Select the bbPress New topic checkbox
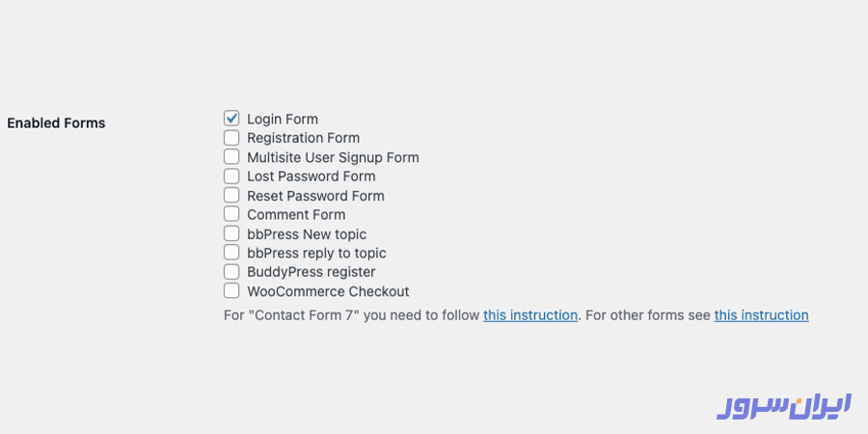Screen dimensions: 868x434 click(x=231, y=233)
